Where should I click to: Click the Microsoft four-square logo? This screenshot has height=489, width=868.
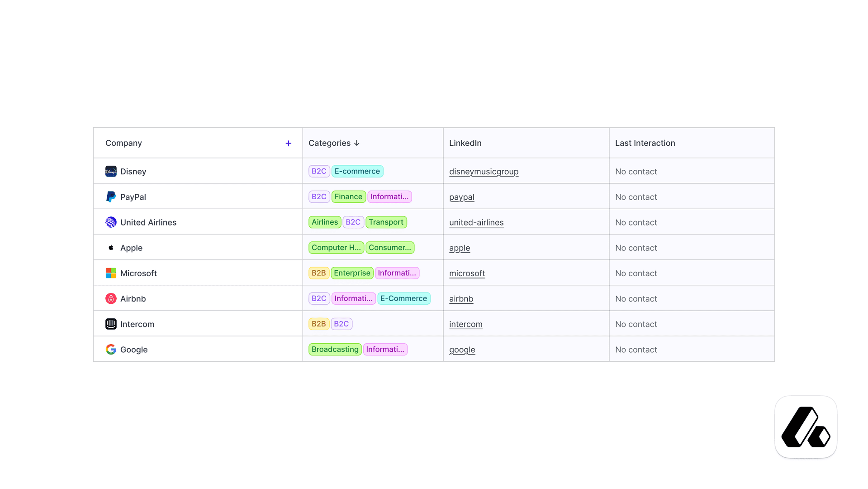tap(111, 273)
